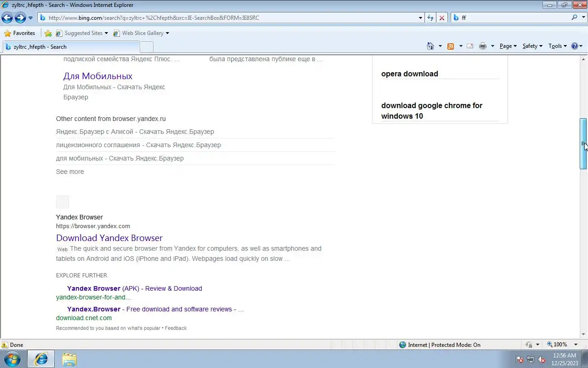The height and width of the screenshot is (368, 588).
Task: Click the Feedback link below recommendations
Action: pyautogui.click(x=175, y=328)
